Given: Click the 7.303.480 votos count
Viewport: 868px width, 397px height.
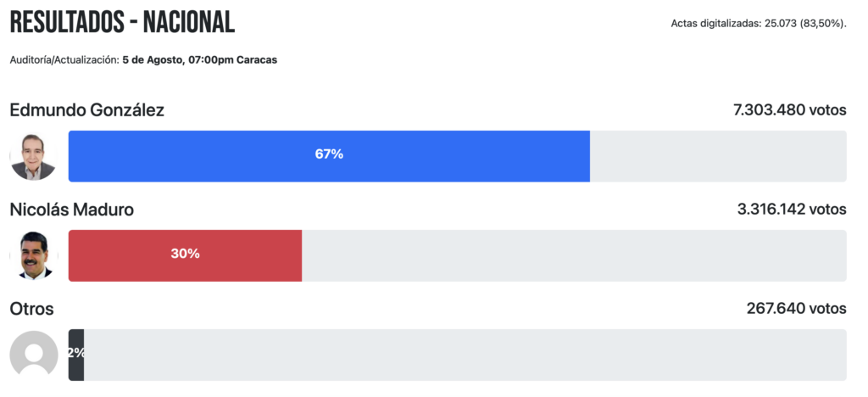Looking at the screenshot, I should [x=789, y=110].
